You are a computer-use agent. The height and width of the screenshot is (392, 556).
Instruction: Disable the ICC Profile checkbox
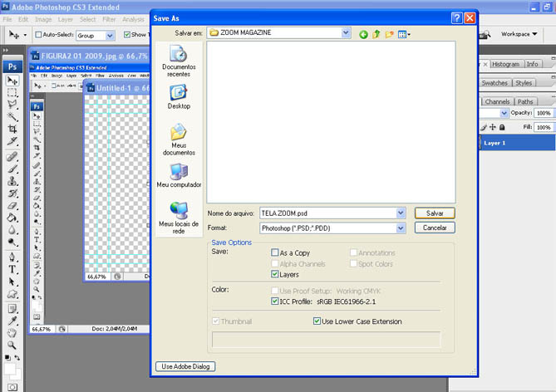pos(276,301)
